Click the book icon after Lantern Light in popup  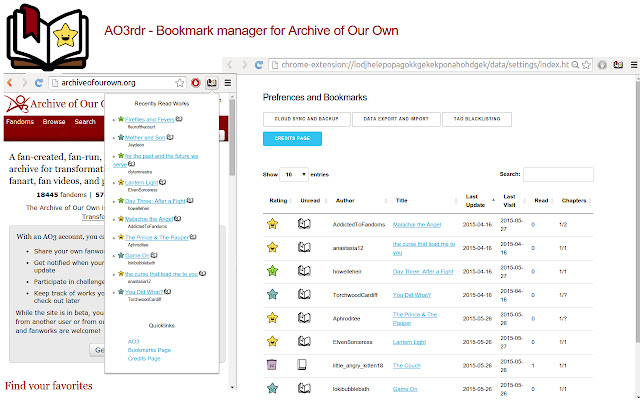(162, 182)
